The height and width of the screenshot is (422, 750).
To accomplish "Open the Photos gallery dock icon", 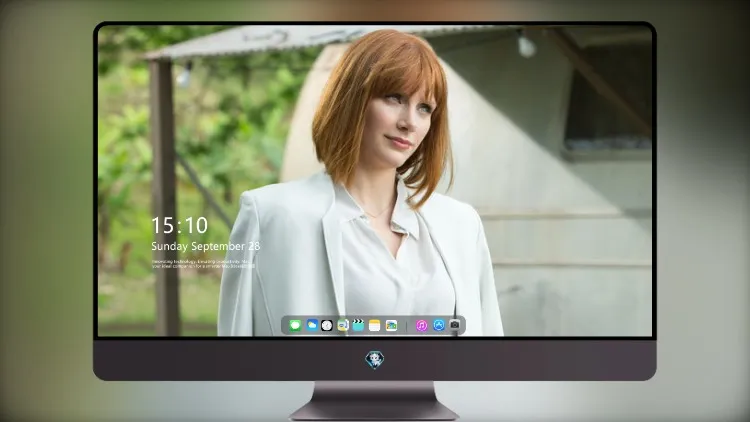I will click(x=391, y=325).
